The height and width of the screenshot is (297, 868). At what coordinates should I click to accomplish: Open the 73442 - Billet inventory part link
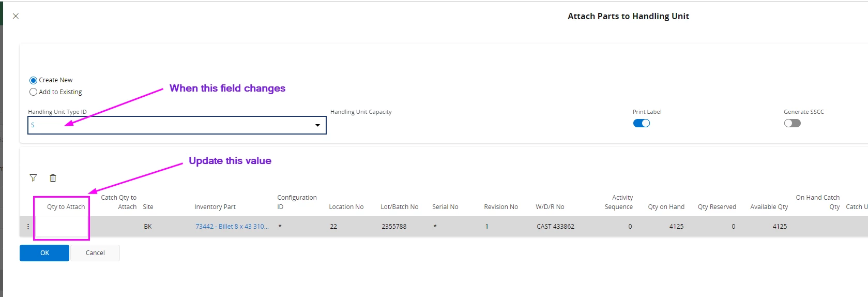[232, 227]
